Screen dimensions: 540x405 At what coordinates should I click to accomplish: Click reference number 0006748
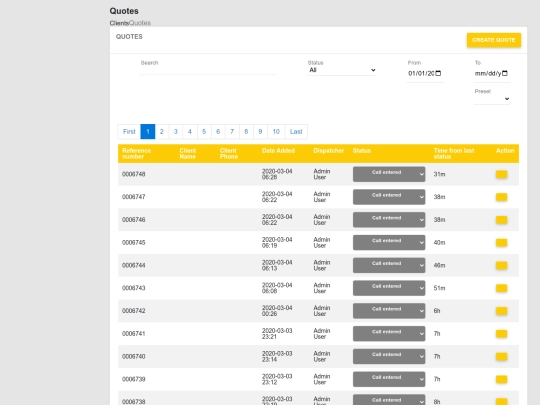point(134,174)
